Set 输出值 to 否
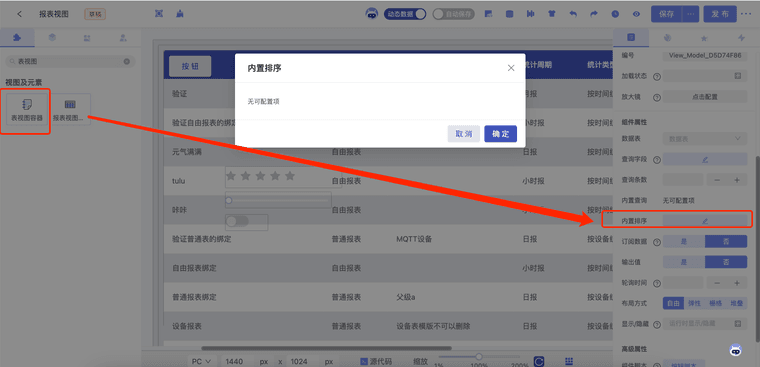This screenshot has width=760, height=367. click(726, 262)
